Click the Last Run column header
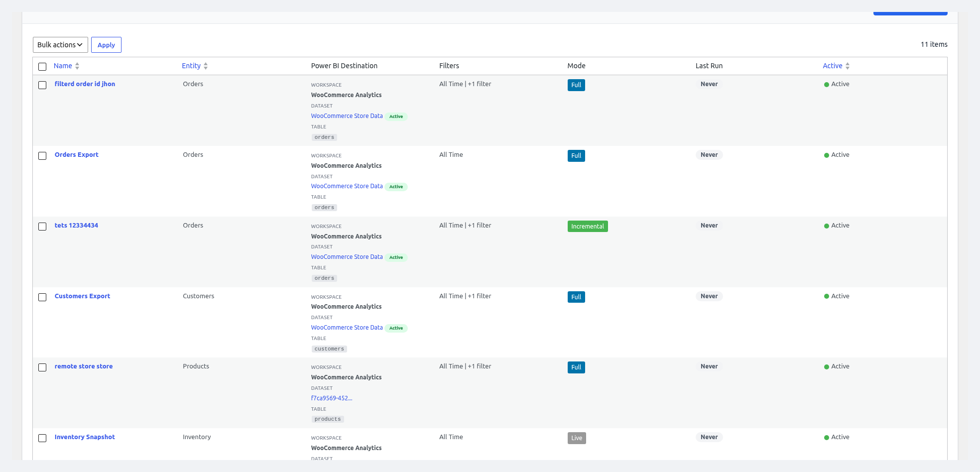Viewport: 980px width, 472px height. pyautogui.click(x=709, y=66)
